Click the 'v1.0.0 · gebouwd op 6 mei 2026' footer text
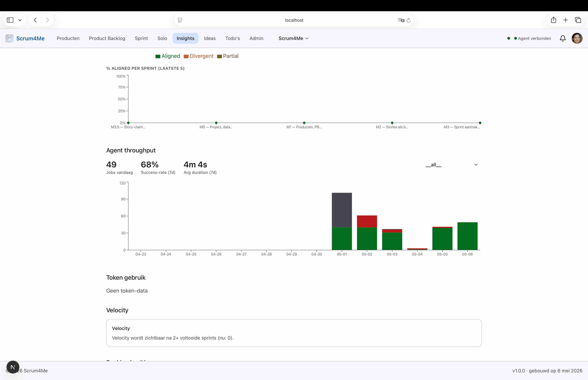This screenshot has height=380, width=588. pyautogui.click(x=547, y=371)
